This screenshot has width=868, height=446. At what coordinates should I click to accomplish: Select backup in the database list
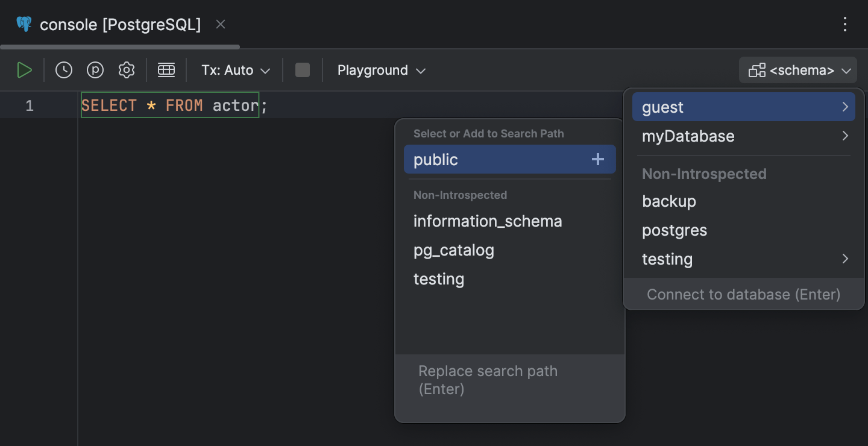(669, 201)
